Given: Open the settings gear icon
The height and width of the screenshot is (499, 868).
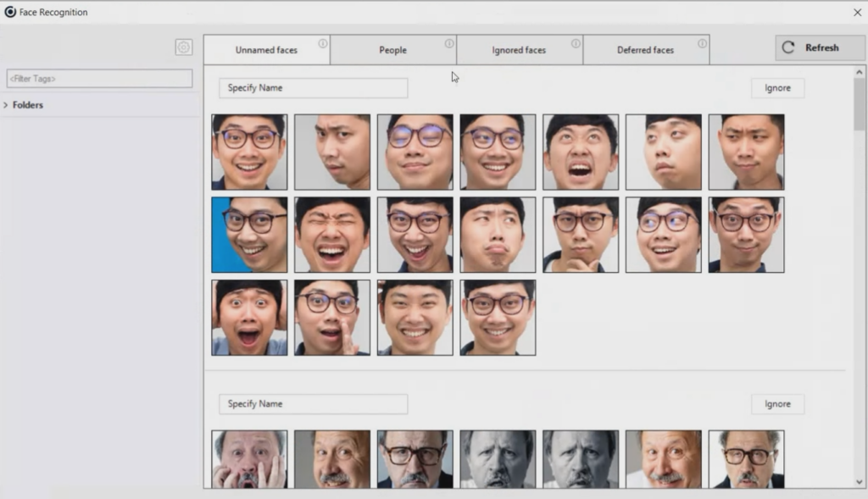Looking at the screenshot, I should tap(183, 47).
